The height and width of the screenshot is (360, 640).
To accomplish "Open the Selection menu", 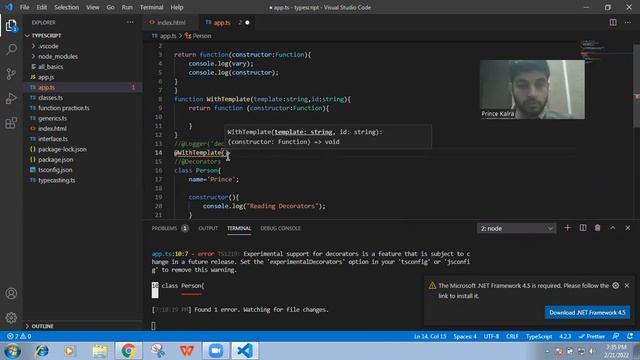I will click(x=67, y=7).
